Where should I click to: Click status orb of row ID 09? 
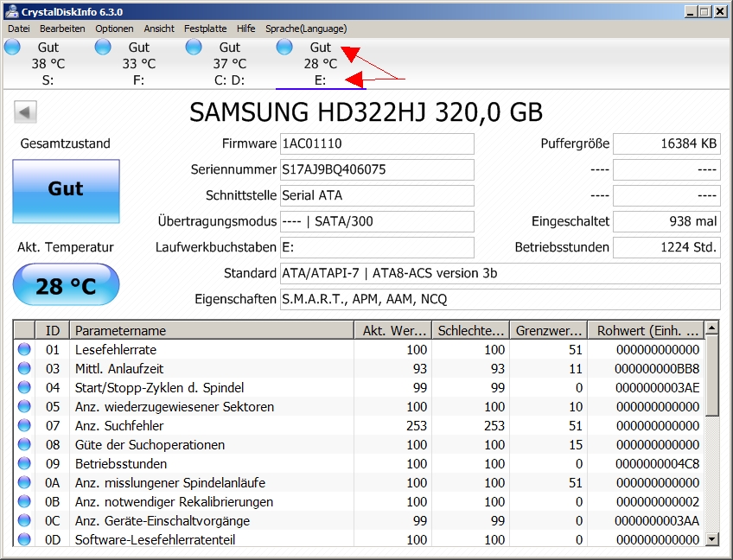(x=24, y=463)
